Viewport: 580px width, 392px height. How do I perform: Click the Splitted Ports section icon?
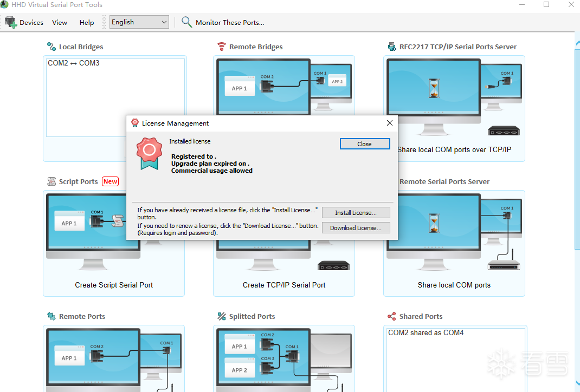click(x=221, y=316)
